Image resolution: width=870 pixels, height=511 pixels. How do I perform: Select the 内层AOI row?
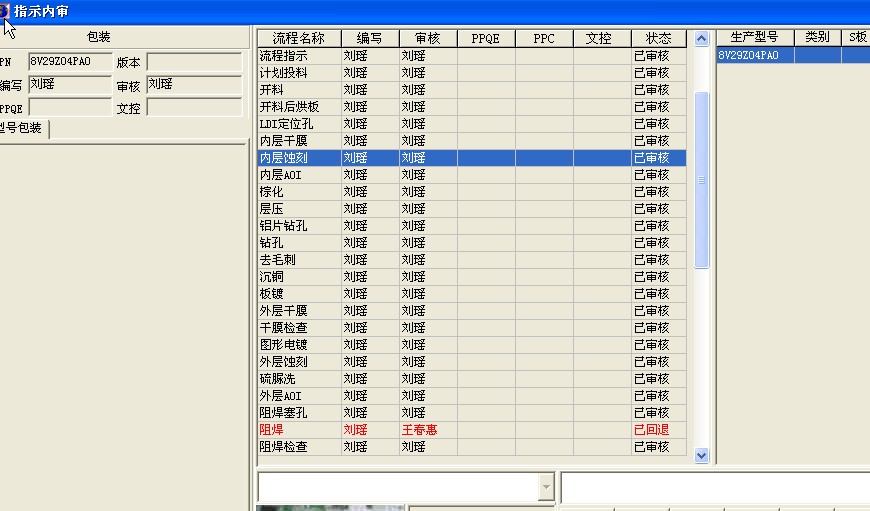pyautogui.click(x=472, y=175)
